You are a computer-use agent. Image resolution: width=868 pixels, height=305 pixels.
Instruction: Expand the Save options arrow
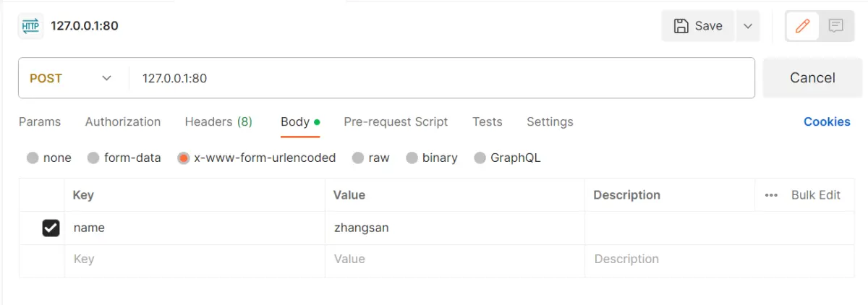click(747, 26)
